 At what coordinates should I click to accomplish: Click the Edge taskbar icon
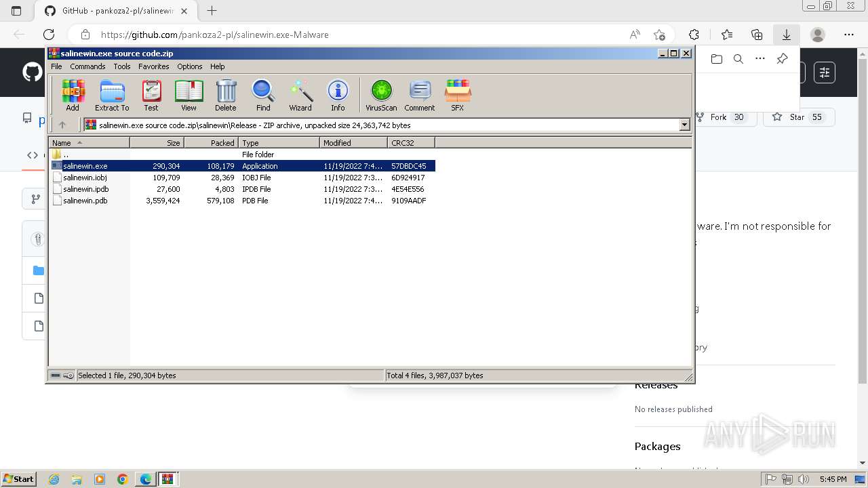tap(146, 479)
